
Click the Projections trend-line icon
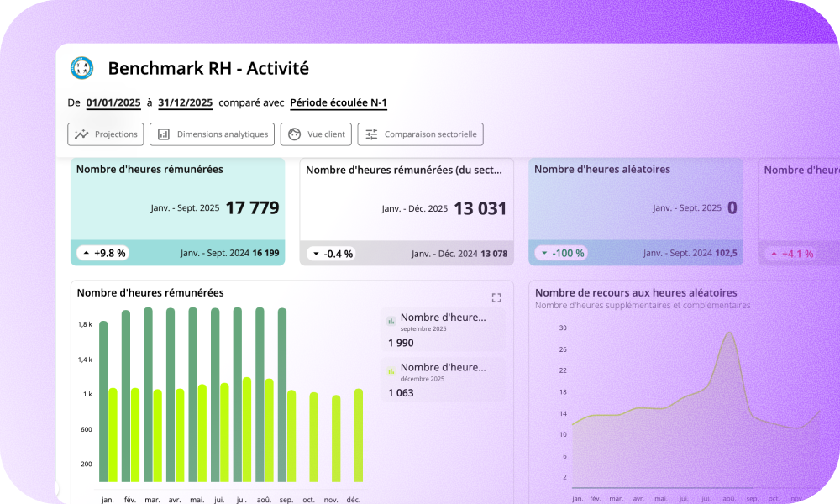point(81,134)
